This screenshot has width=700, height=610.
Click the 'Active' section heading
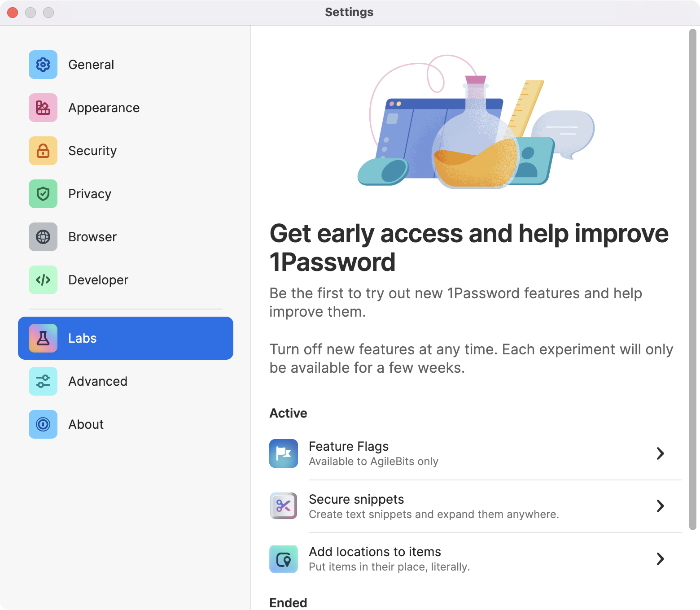pos(289,413)
